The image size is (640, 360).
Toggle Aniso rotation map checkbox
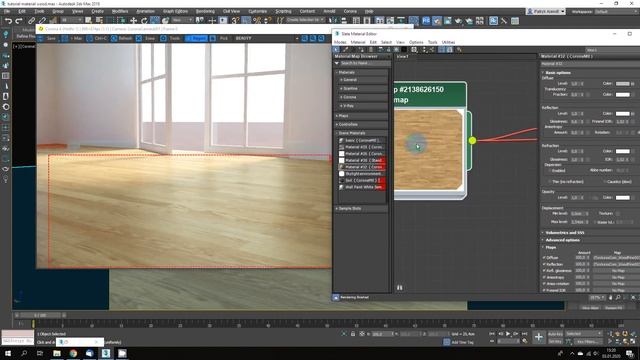pos(544,284)
